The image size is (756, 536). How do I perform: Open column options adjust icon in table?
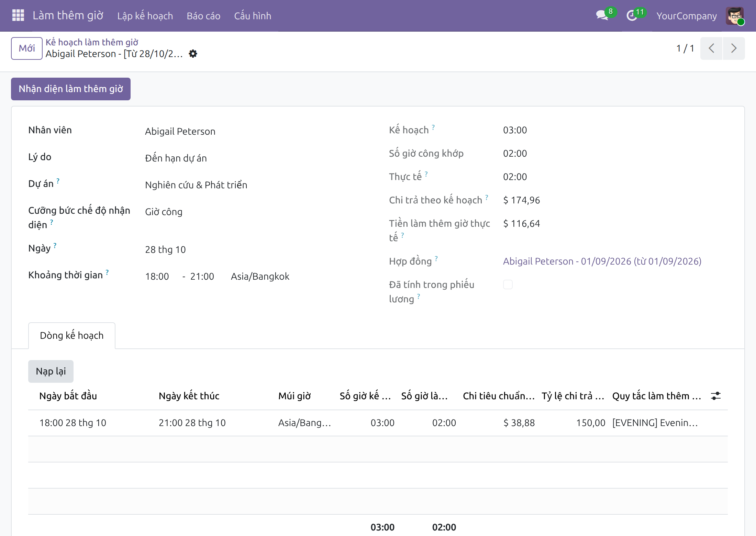pos(716,396)
